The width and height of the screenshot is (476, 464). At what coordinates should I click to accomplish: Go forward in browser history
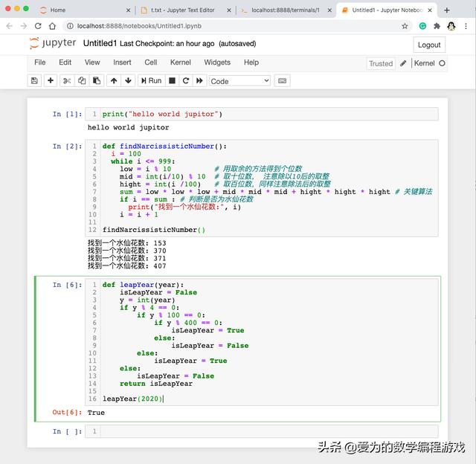(24, 26)
